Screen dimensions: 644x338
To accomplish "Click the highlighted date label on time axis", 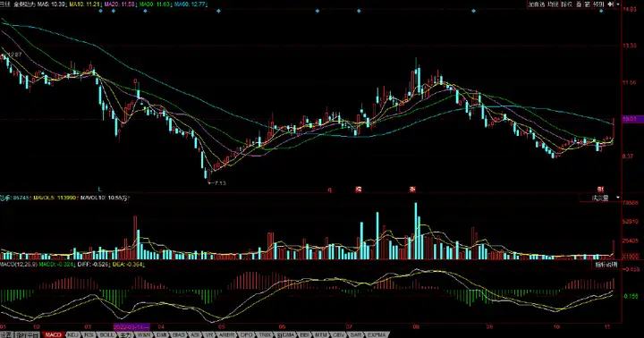I will click(131, 326).
